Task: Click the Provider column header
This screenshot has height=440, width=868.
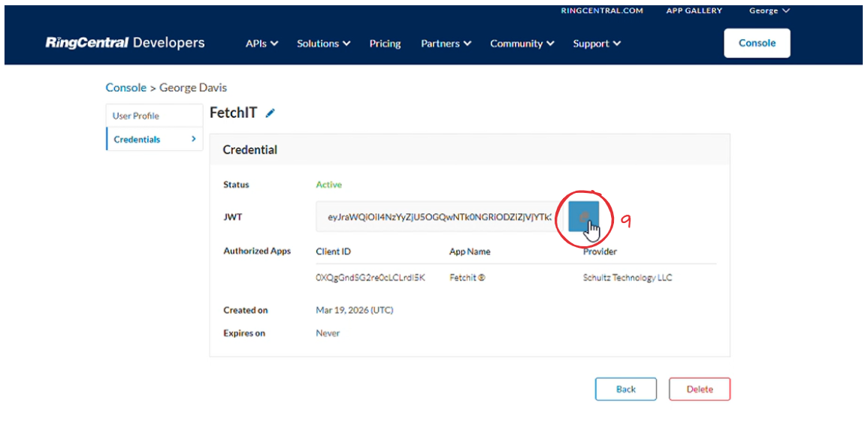Action: [x=600, y=252]
